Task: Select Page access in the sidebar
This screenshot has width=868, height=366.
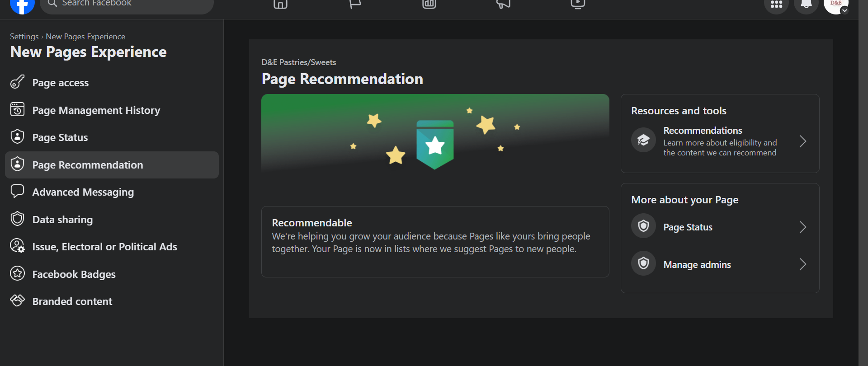Action: pyautogui.click(x=61, y=83)
